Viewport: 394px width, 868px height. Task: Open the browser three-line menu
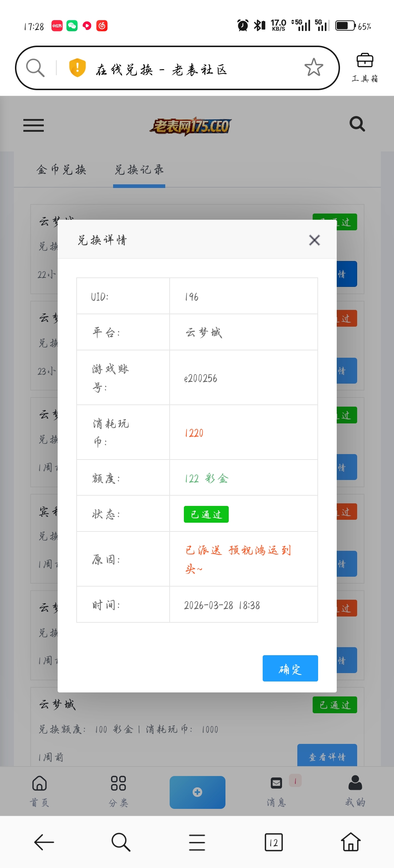197,842
